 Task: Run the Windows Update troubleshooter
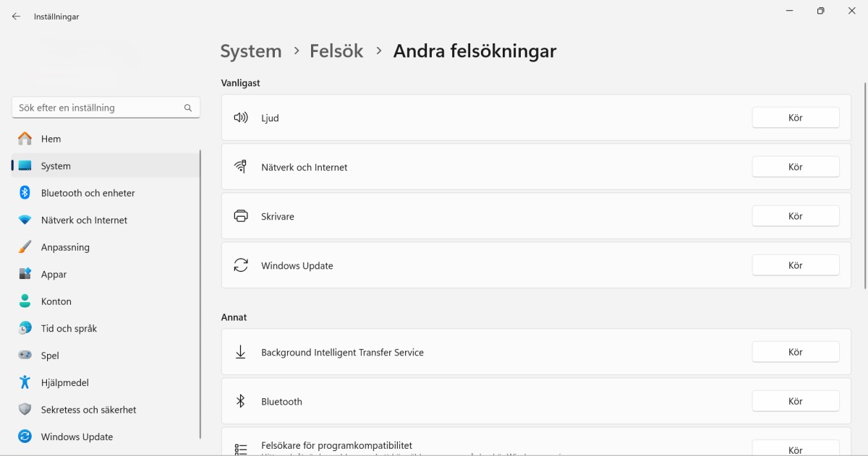(796, 265)
